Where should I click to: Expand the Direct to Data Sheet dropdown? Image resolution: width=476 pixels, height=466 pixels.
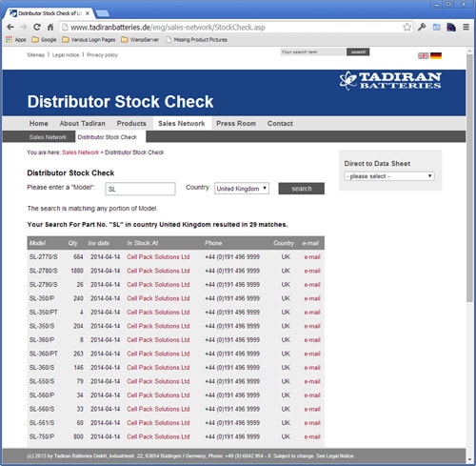(389, 176)
